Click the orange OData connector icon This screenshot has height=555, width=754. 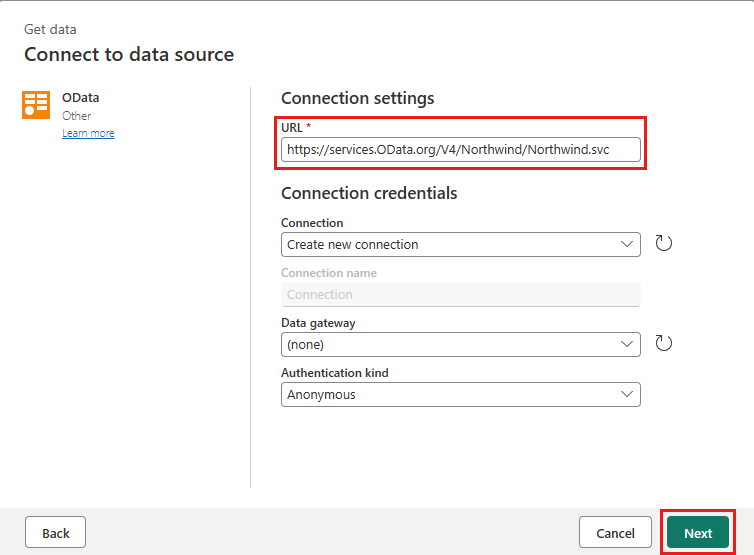pos(36,104)
